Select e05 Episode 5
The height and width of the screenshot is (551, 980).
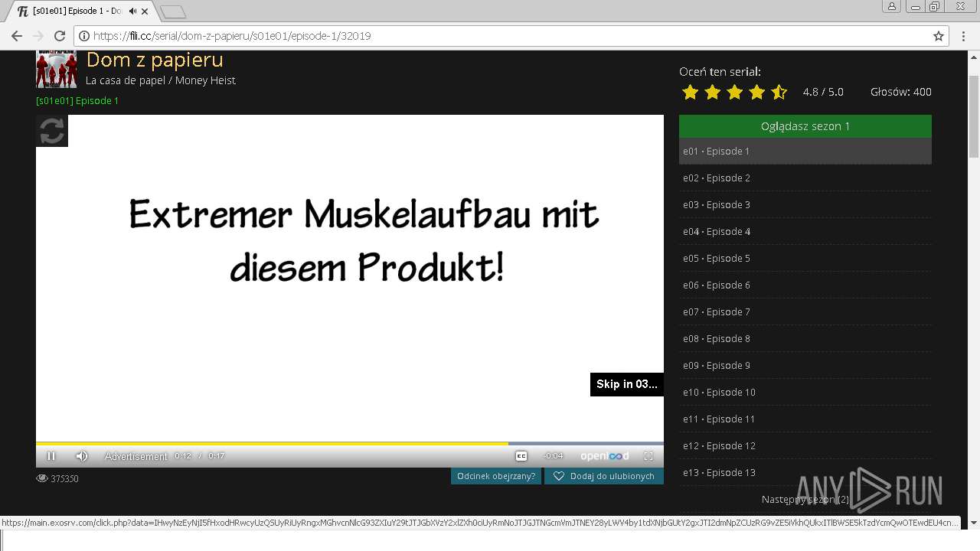pyautogui.click(x=805, y=258)
